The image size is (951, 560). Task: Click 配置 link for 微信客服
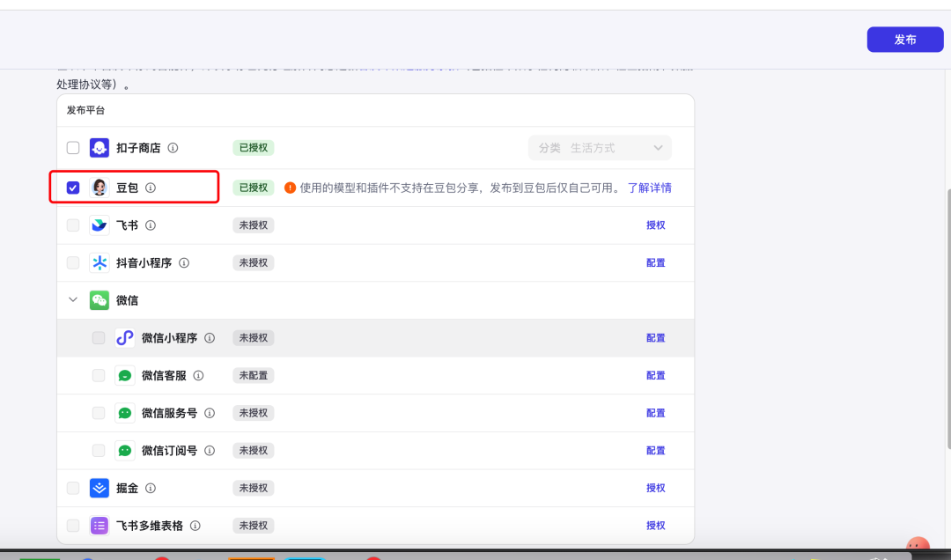coord(656,376)
